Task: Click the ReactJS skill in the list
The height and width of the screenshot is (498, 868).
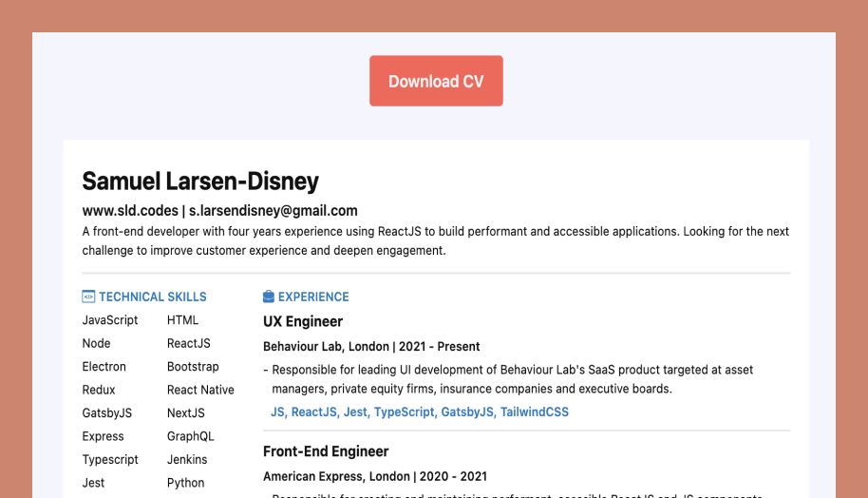Action: click(188, 343)
